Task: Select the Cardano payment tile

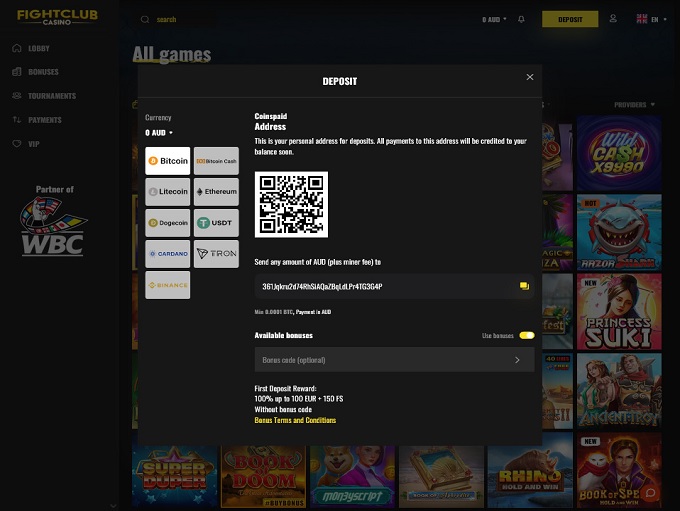Action: (167, 254)
